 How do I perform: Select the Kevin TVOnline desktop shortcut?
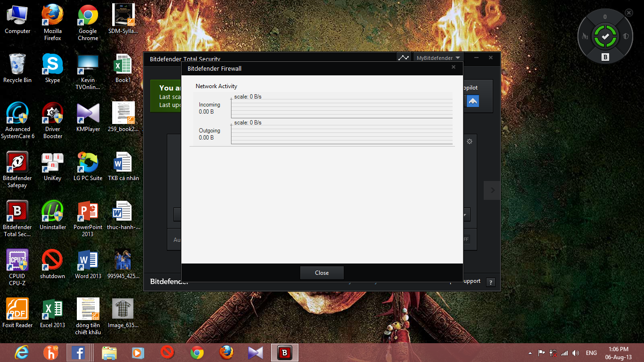click(88, 72)
